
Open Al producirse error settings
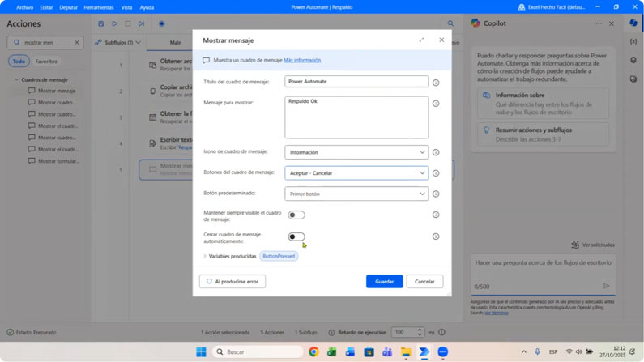pyautogui.click(x=232, y=282)
